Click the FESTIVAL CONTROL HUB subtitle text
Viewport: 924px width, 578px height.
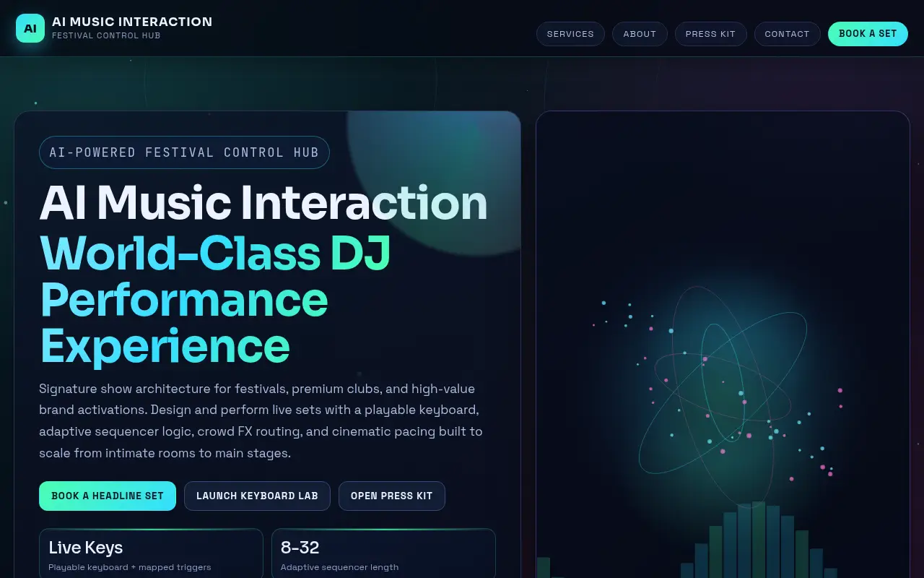(x=106, y=35)
